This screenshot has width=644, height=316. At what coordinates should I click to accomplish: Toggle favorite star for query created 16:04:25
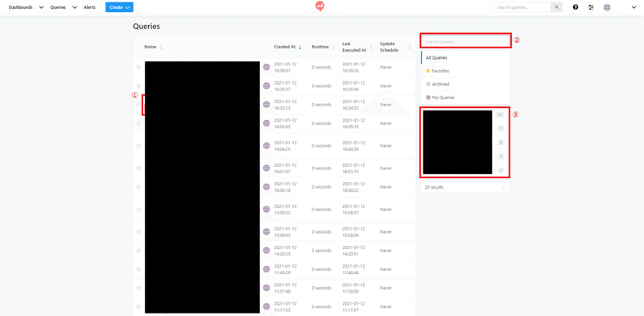138,146
